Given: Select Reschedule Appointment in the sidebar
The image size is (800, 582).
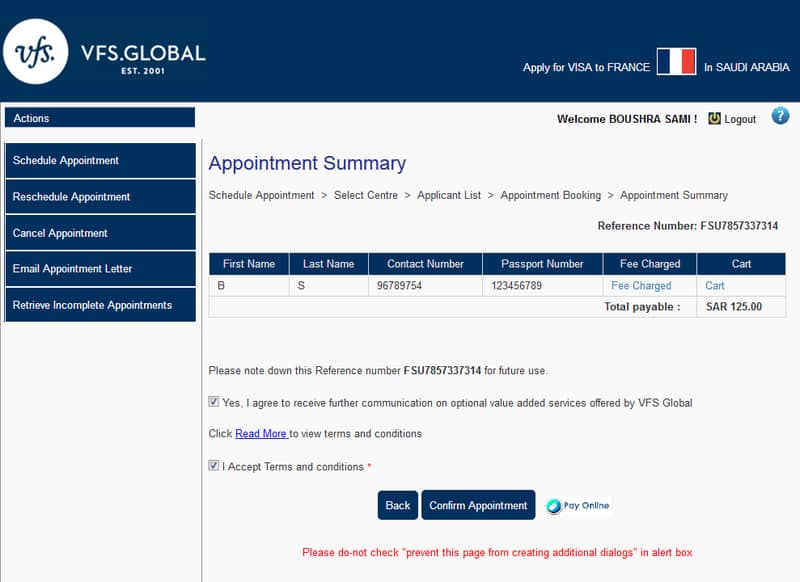Looking at the screenshot, I should pos(101,197).
